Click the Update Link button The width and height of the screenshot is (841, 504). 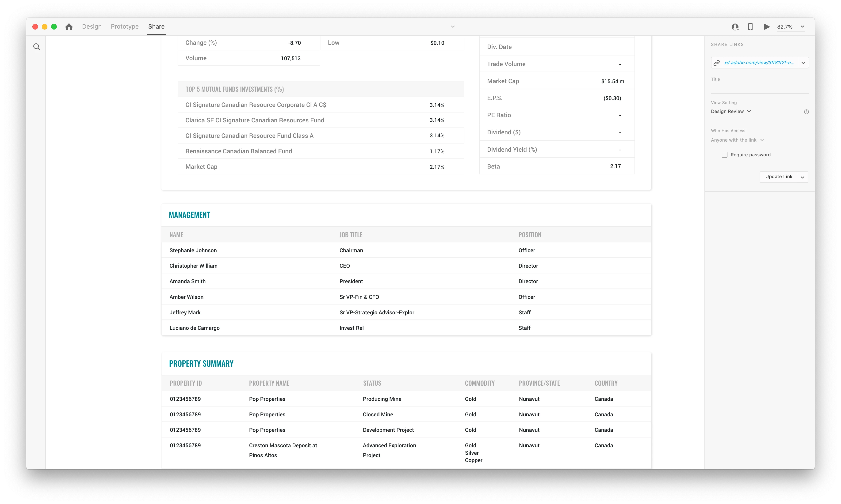(x=778, y=177)
